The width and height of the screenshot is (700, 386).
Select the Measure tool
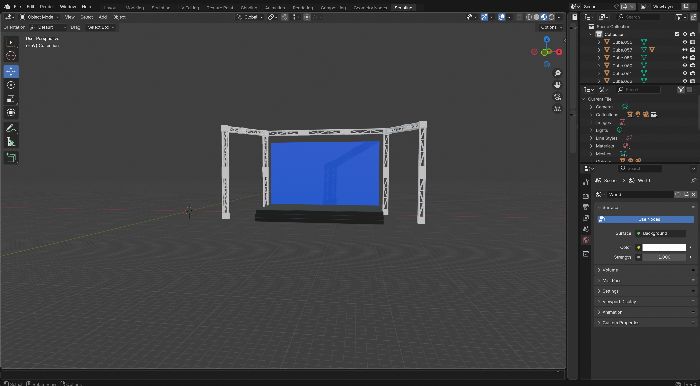[x=11, y=142]
